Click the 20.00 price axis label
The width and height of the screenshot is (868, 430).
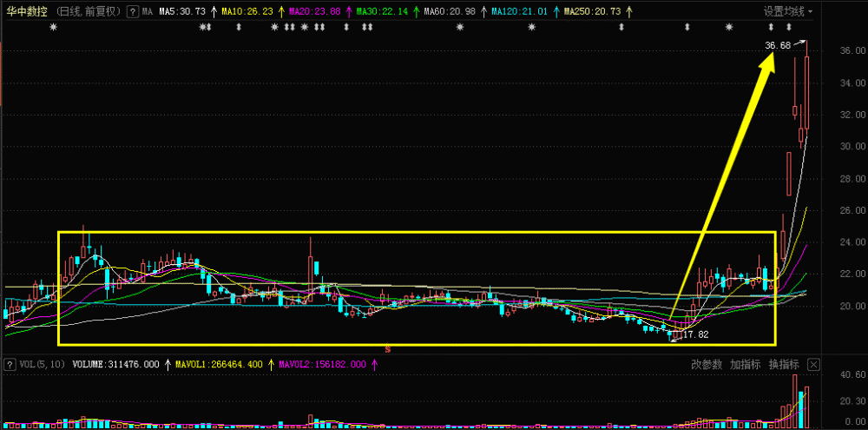tap(852, 306)
